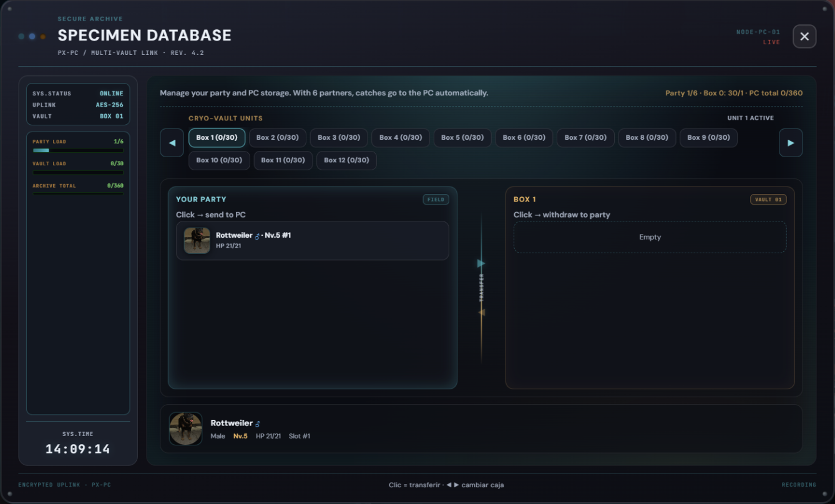Click the "SPECIMEN DATABASE" title
The width and height of the screenshot is (835, 504).
click(x=145, y=36)
